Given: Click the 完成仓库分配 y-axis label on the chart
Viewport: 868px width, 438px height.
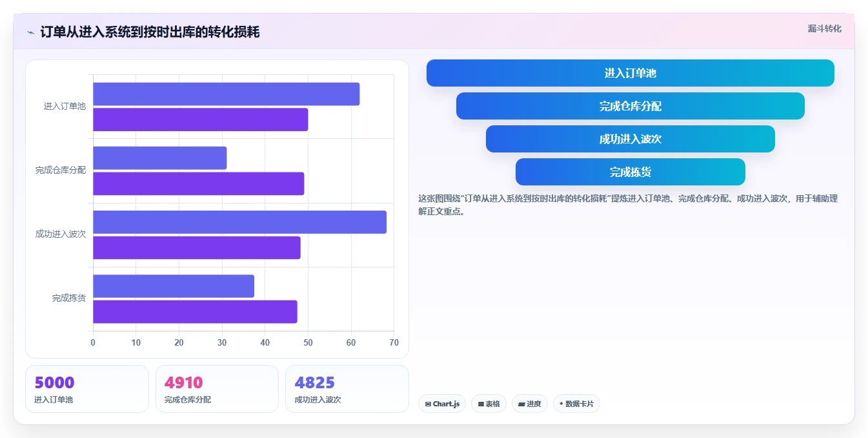Looking at the screenshot, I should [x=61, y=171].
